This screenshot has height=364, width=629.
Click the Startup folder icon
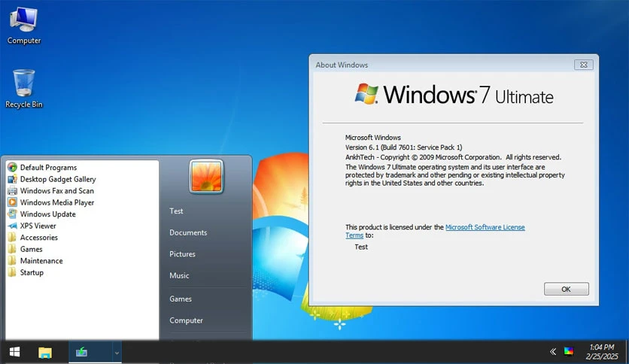click(13, 272)
